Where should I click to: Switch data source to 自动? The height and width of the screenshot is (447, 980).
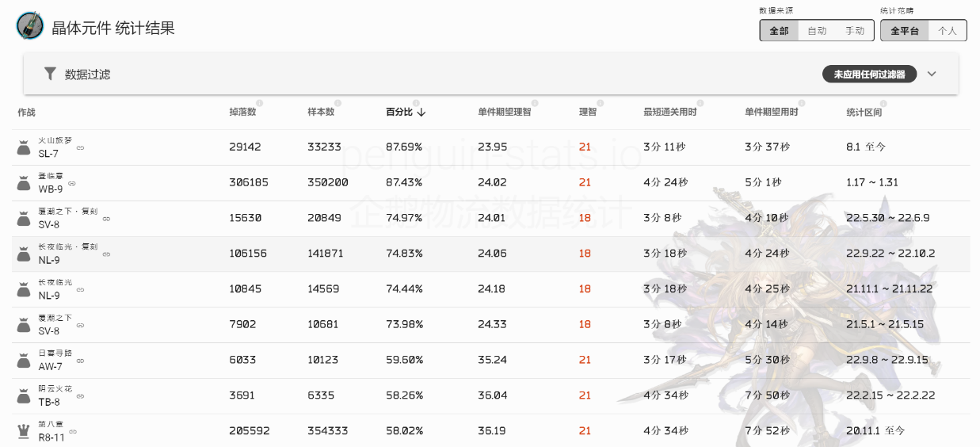[817, 31]
